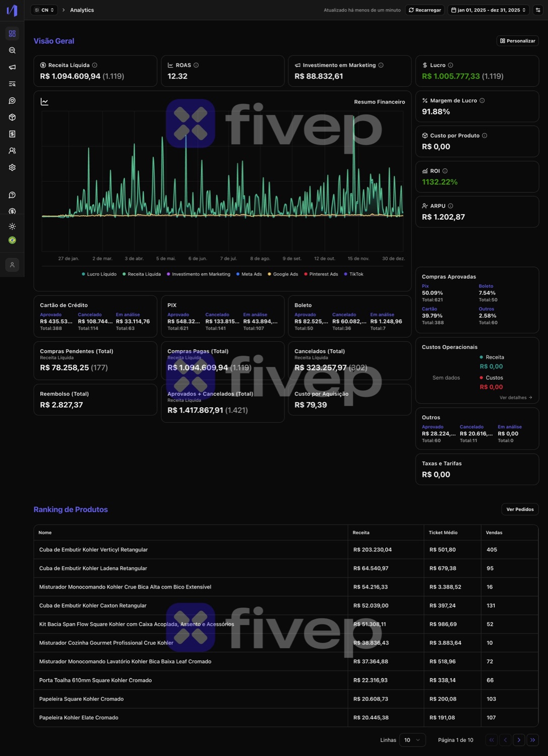Jump to the first page of product ranking
548x756 pixels.
[492, 740]
